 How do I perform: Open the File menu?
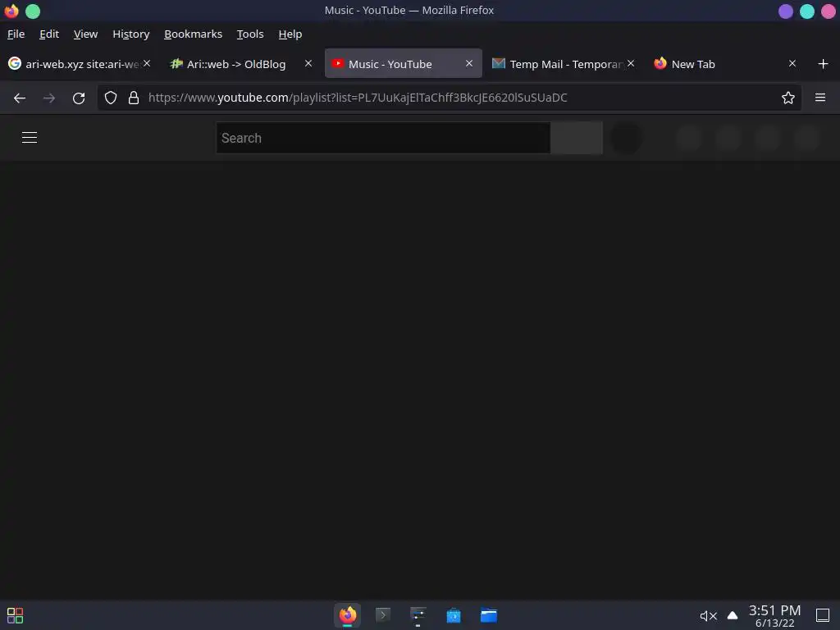click(16, 34)
